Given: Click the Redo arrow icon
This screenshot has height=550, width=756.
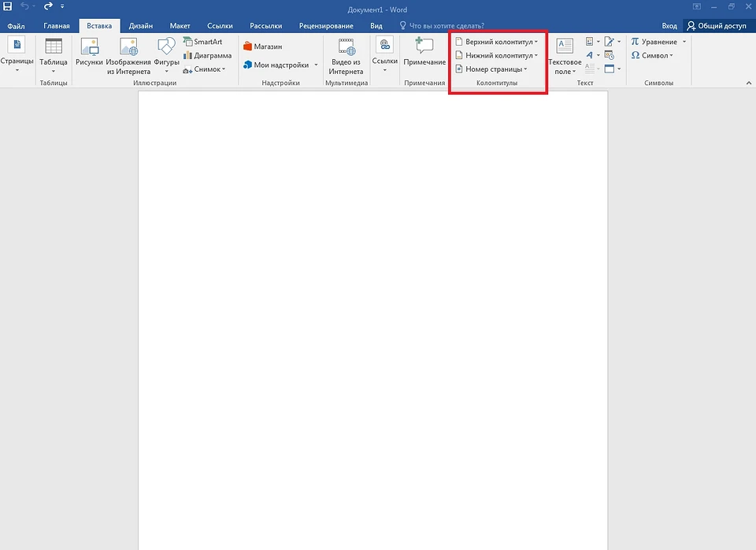Looking at the screenshot, I should (x=48, y=7).
